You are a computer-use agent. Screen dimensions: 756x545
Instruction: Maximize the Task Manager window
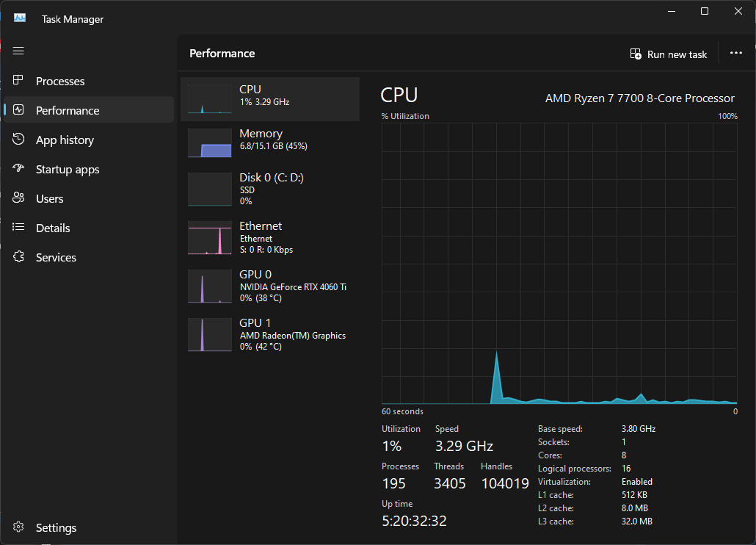coord(705,11)
